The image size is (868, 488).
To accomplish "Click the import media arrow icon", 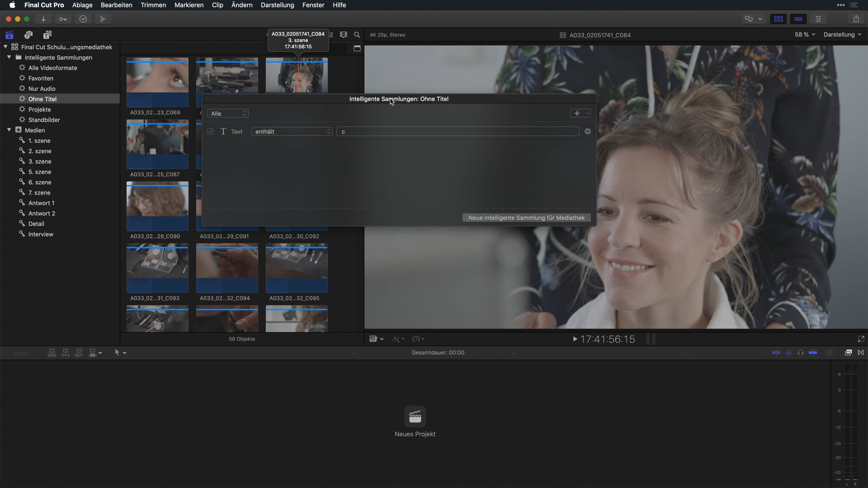I will (43, 19).
